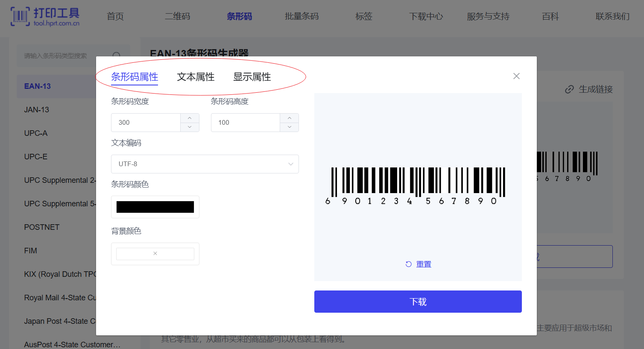Open 二维码 in top navigation
The width and height of the screenshot is (644, 349).
pos(178,17)
